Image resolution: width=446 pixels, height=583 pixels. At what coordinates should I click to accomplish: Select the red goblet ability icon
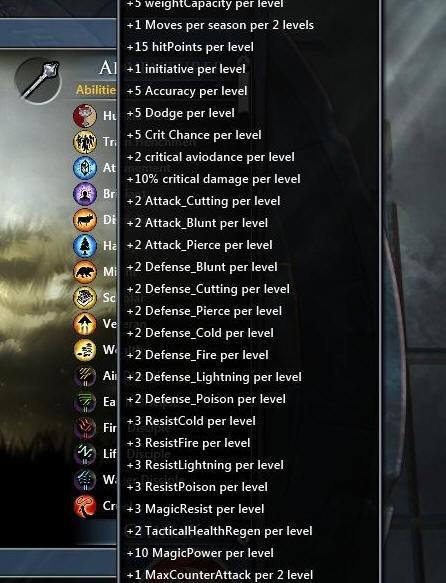[85, 116]
